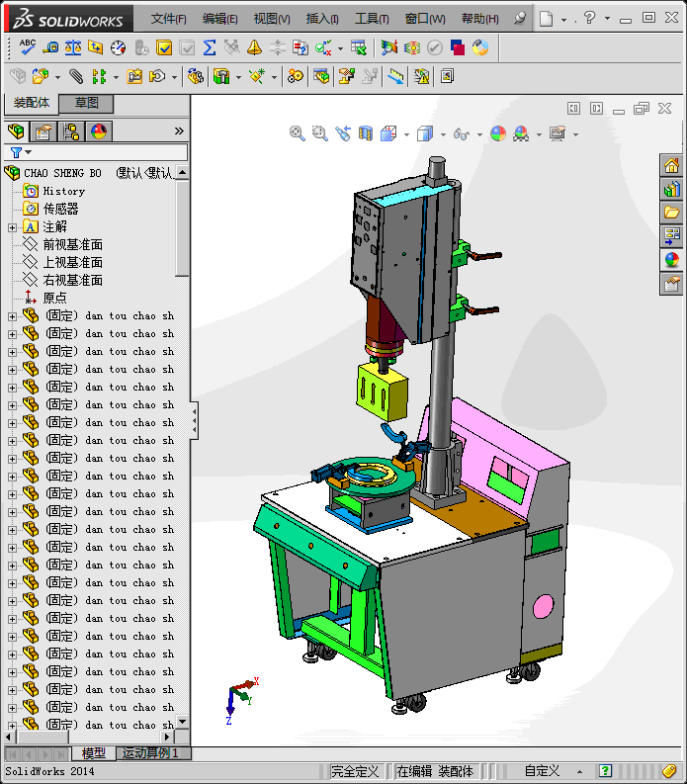Open the ConfigurationManager panel tab

click(x=71, y=132)
